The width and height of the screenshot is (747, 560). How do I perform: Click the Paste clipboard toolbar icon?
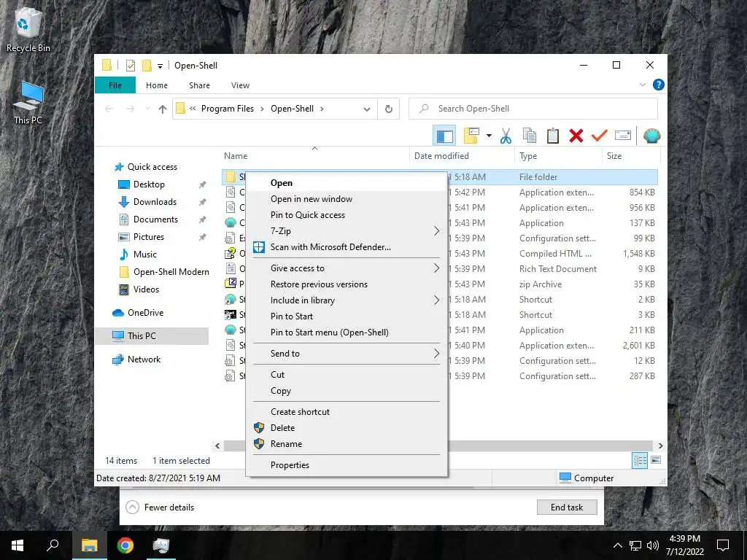(x=553, y=136)
